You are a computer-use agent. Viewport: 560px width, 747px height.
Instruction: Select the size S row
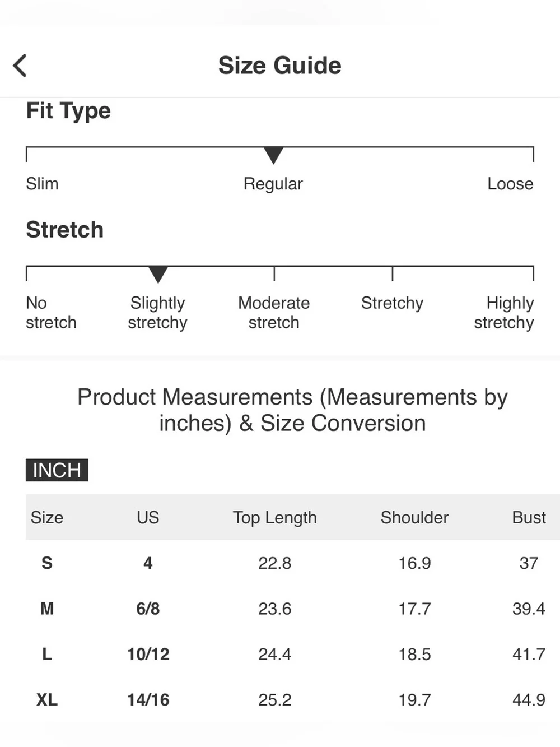coord(293,563)
